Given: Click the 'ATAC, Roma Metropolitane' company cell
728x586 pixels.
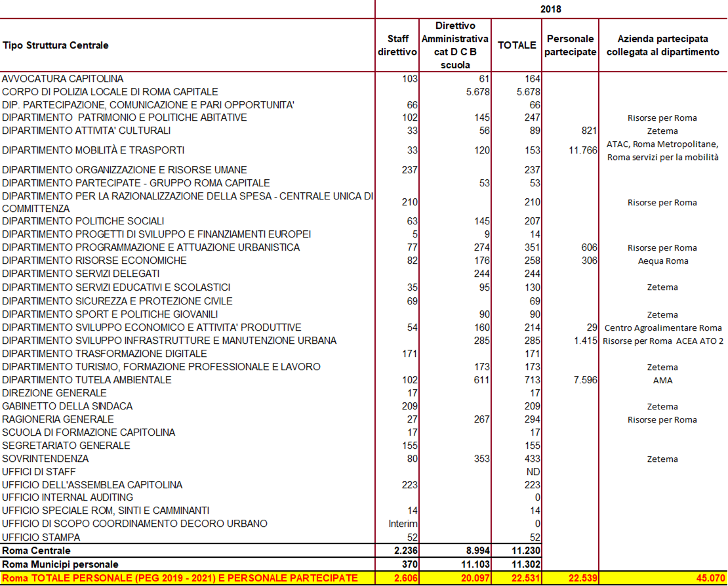Looking at the screenshot, I should pos(662,150).
